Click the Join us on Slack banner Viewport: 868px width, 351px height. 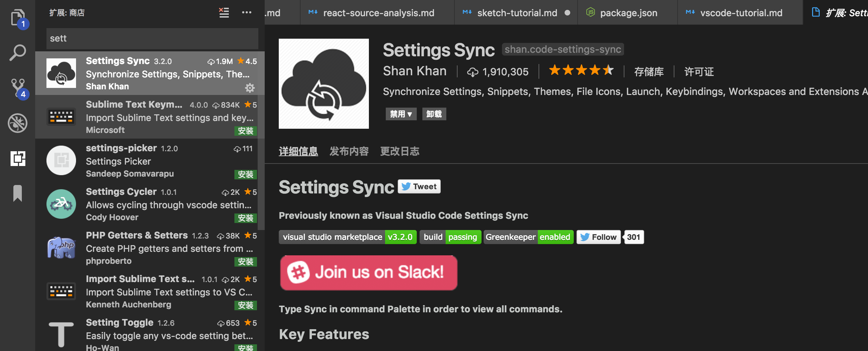(x=369, y=273)
